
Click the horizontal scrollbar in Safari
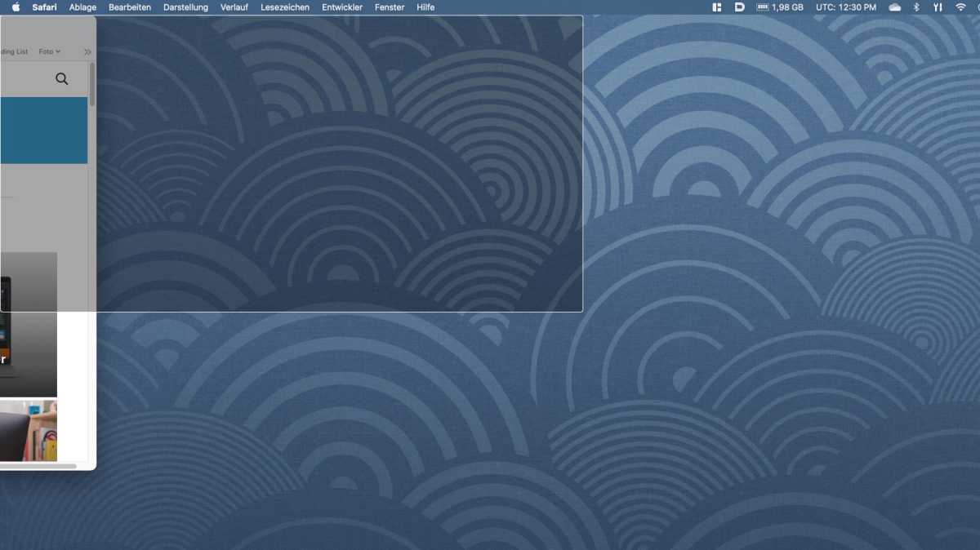click(x=38, y=466)
